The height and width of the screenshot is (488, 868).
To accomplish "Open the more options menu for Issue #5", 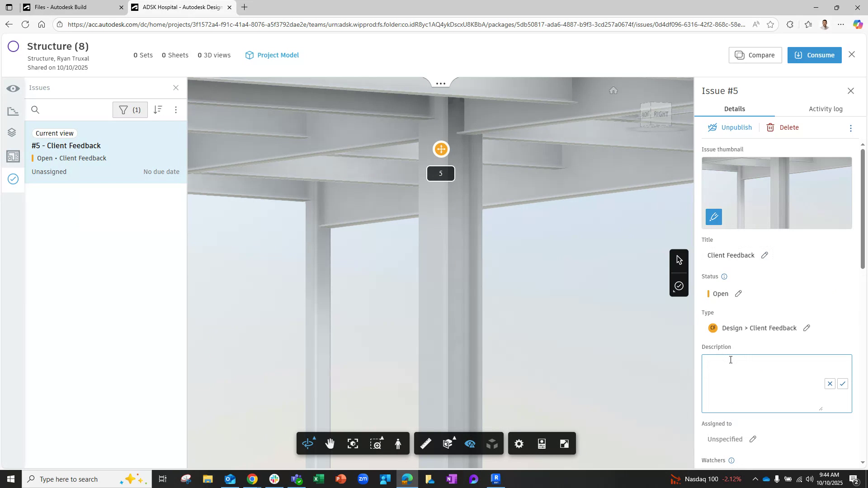I will [x=850, y=128].
